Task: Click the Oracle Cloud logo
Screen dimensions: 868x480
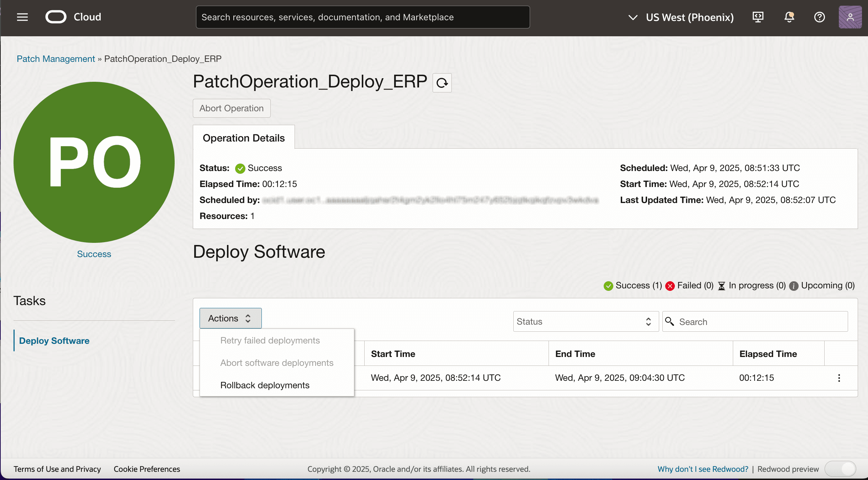Action: coord(56,16)
